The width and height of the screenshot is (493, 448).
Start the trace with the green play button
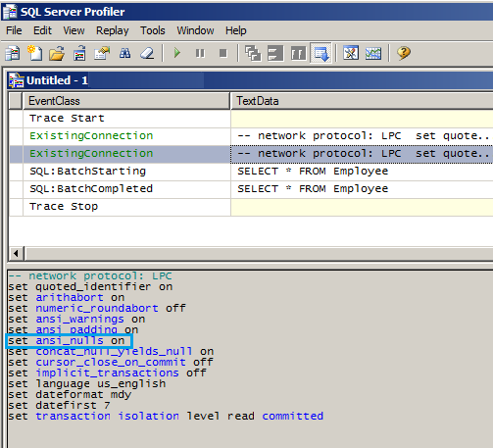[177, 53]
